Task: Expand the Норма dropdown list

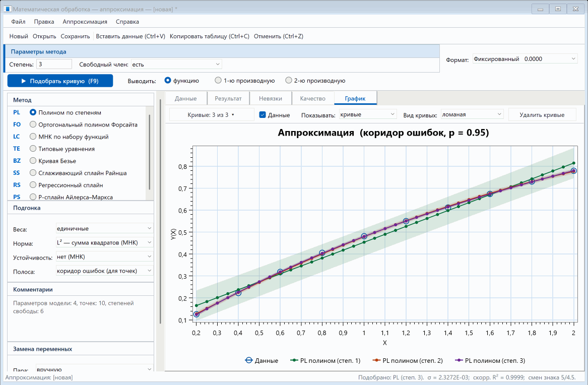Action: [104, 242]
